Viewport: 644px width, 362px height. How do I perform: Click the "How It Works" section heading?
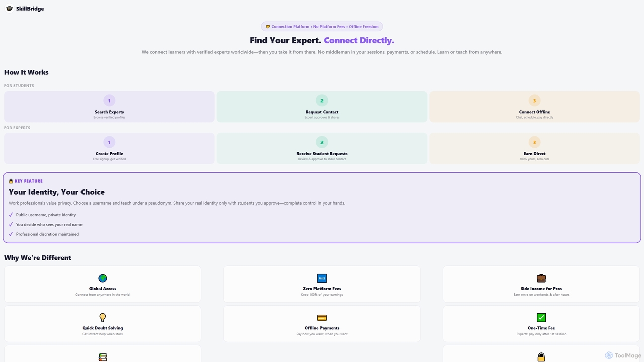point(26,72)
